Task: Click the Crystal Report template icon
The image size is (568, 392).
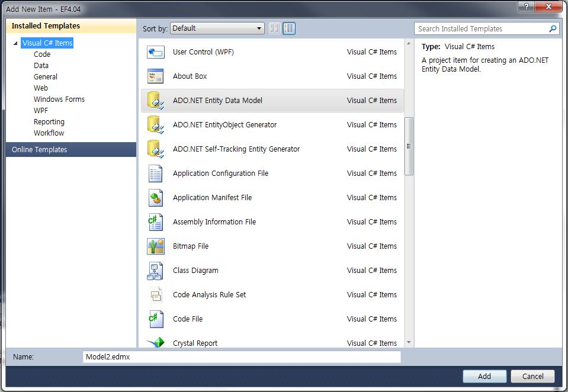Action: tap(156, 342)
